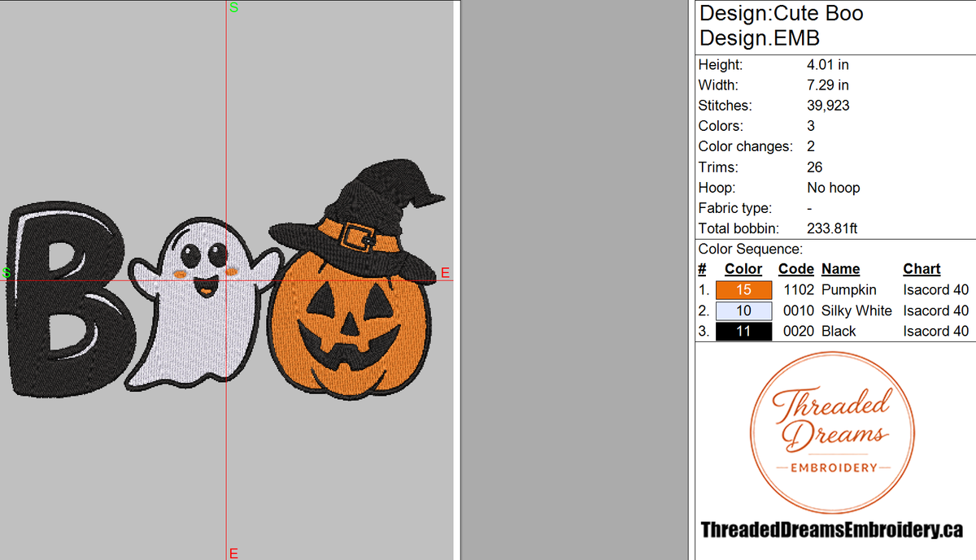The image size is (976, 560).
Task: Click the ThreadedDreamsEmbroidery.ca website text
Action: click(x=831, y=530)
